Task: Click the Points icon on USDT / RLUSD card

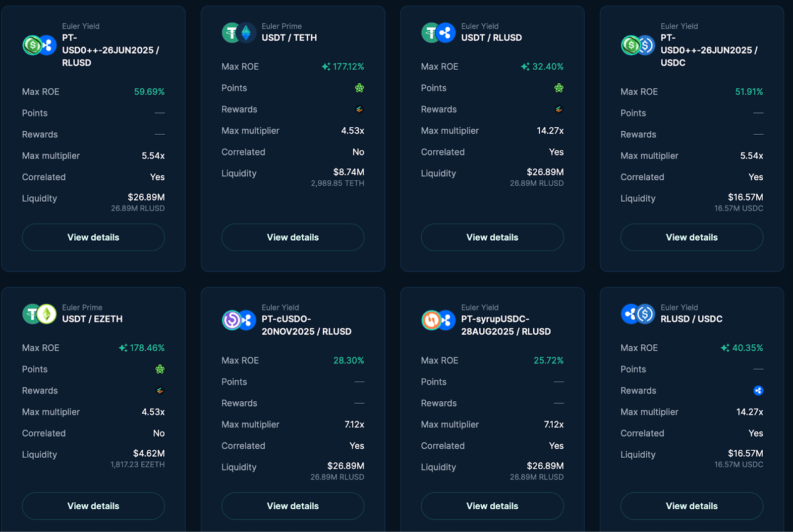Action: (559, 88)
